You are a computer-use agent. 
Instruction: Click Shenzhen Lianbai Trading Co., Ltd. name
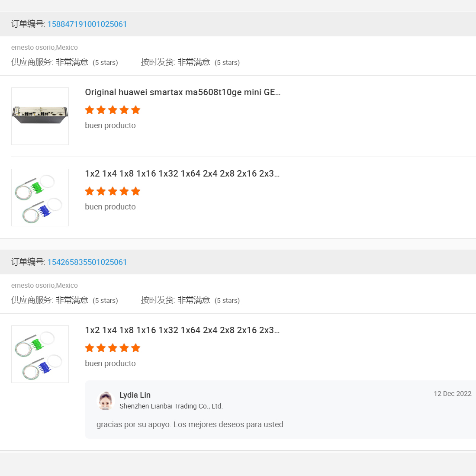(x=171, y=406)
